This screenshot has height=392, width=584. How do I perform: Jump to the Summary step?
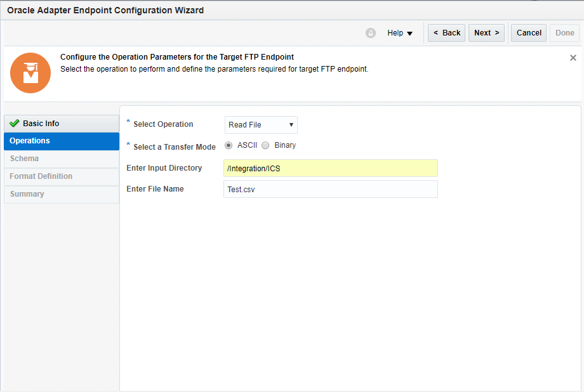27,194
